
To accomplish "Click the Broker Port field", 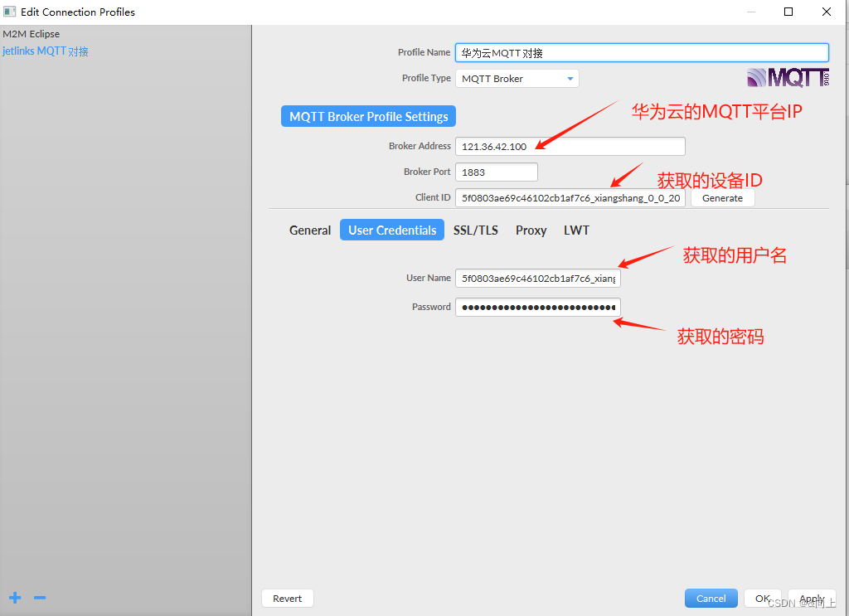I will (x=497, y=172).
